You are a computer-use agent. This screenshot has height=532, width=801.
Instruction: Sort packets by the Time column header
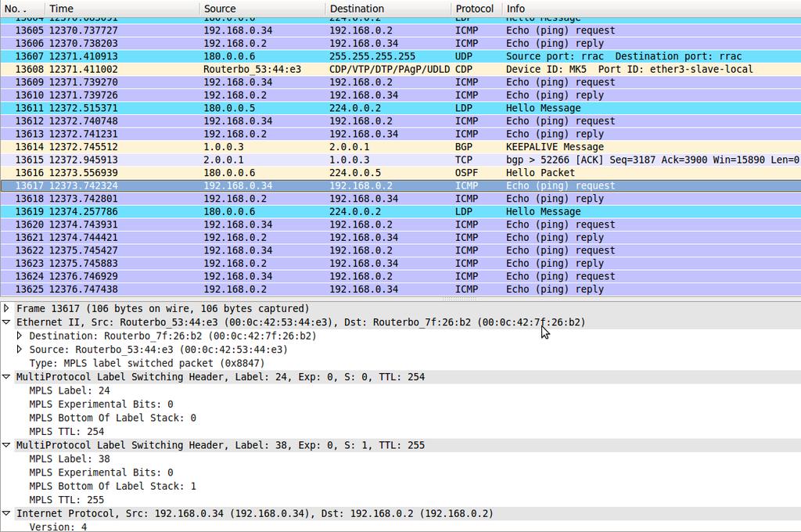point(121,9)
